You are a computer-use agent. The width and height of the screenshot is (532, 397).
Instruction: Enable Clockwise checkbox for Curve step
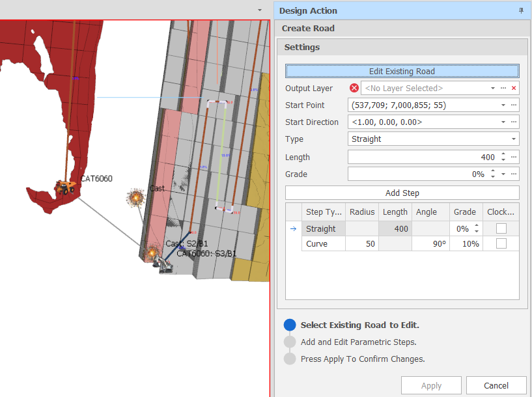tap(501, 243)
